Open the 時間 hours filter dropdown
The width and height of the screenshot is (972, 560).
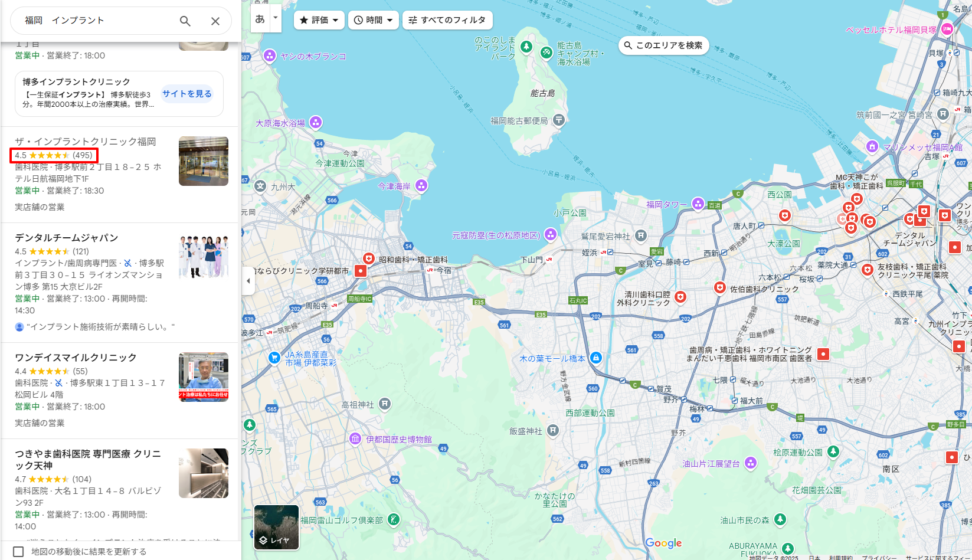tap(373, 19)
